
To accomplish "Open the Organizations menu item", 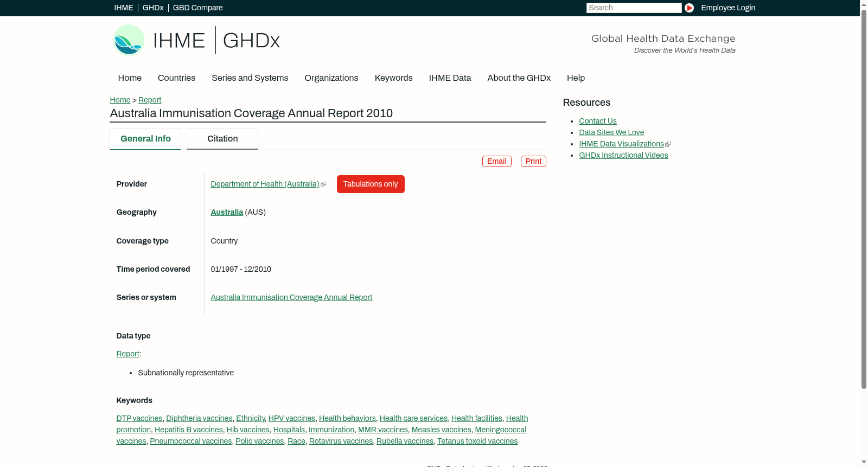I will pos(331,78).
